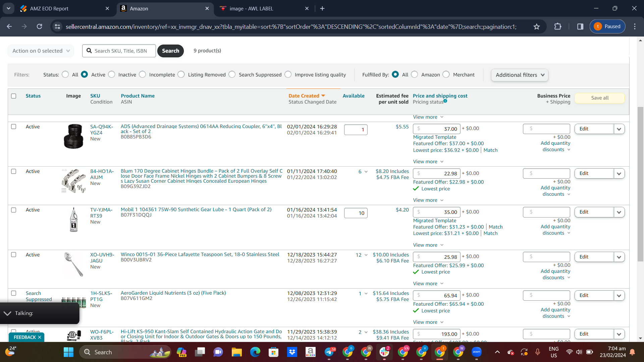Open the Amazon app in the taskbar
The height and width of the screenshot is (362, 644).
coord(311,352)
